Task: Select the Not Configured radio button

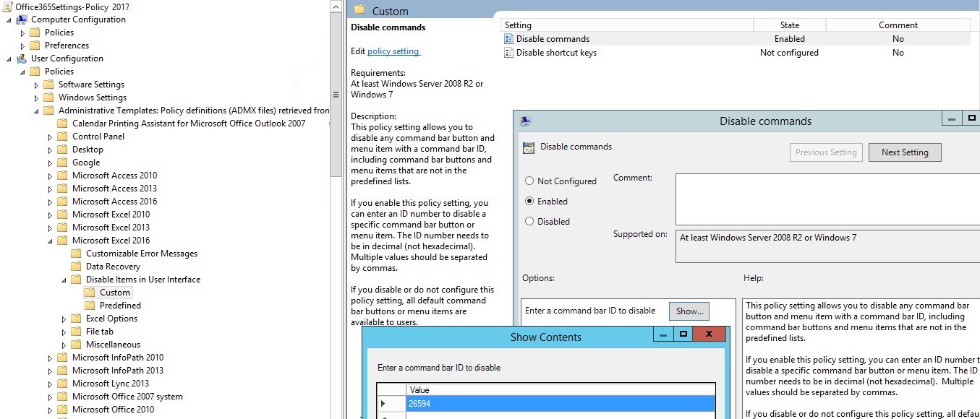Action: 529,181
